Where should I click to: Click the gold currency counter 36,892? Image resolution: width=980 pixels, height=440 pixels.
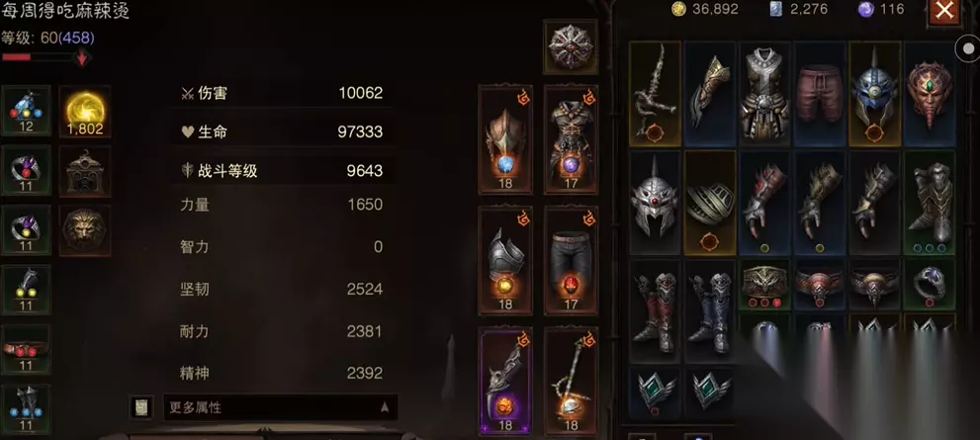tap(705, 9)
